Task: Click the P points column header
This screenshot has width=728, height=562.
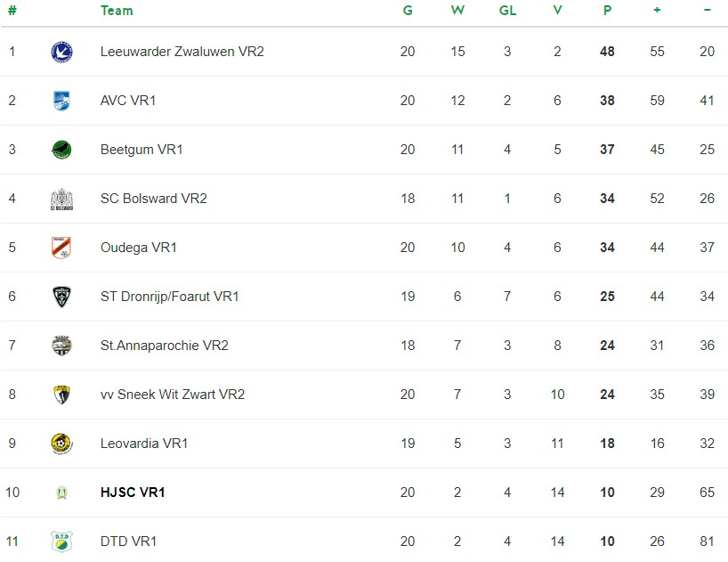Action: pyautogui.click(x=607, y=10)
